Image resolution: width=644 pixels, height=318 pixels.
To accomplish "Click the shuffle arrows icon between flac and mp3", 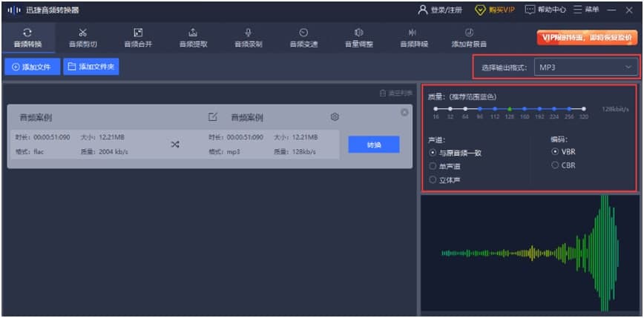I will tap(175, 145).
